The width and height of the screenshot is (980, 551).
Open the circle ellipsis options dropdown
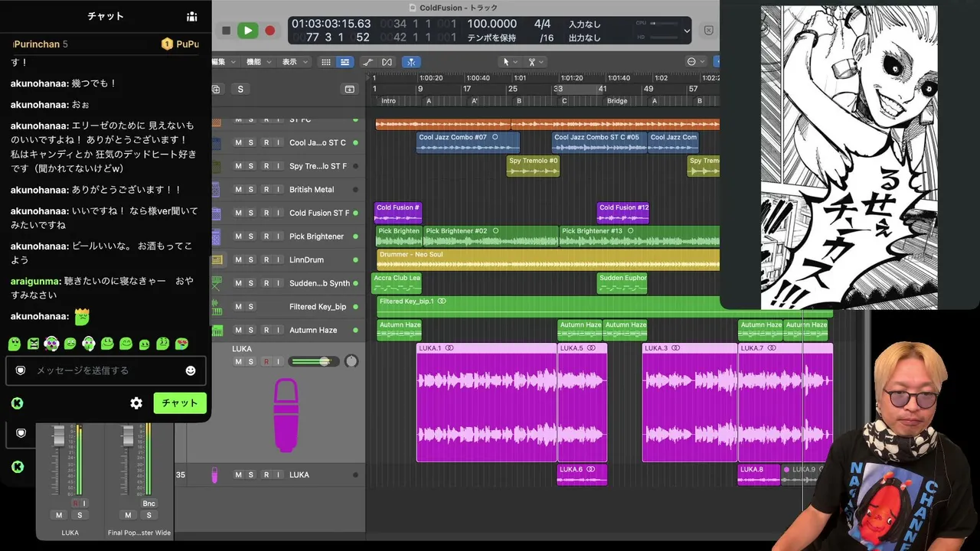click(695, 62)
